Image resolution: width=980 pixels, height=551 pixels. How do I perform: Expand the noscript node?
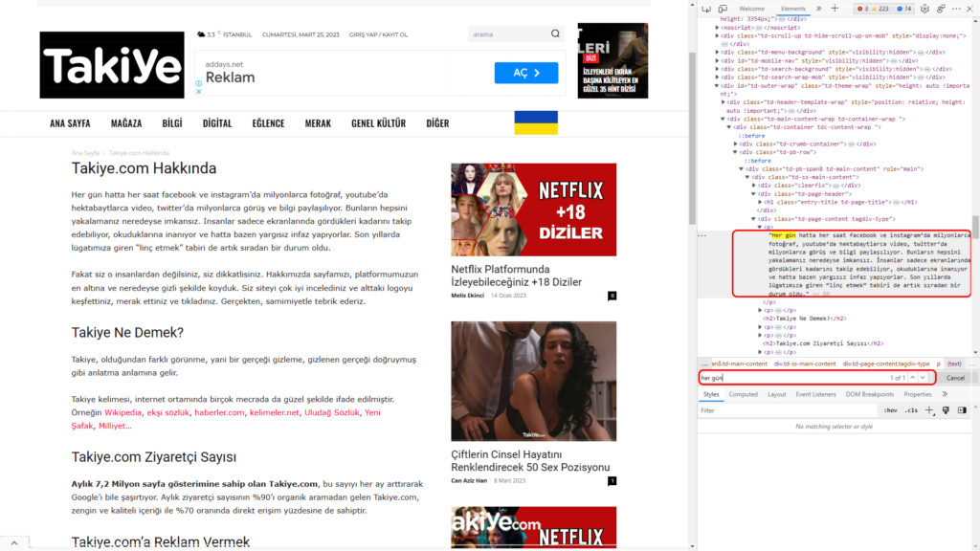[717, 28]
